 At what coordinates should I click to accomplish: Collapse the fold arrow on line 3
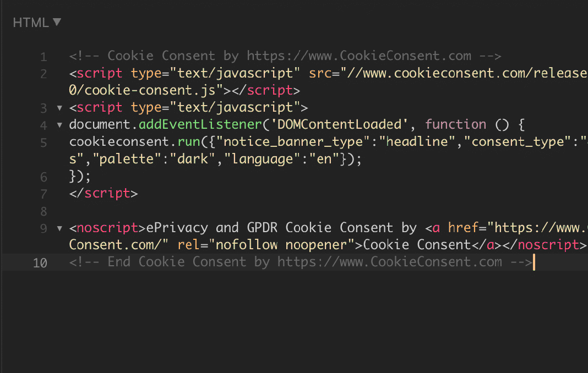[59, 108]
